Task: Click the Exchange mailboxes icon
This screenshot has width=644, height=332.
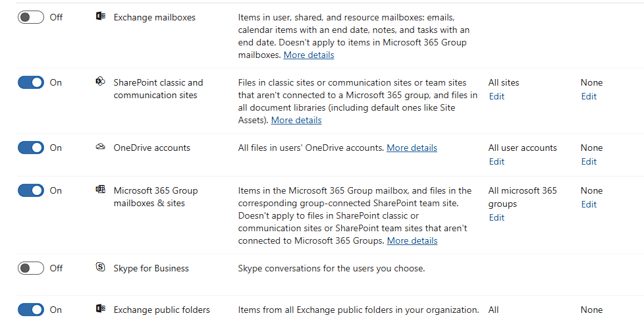Action: point(101,16)
